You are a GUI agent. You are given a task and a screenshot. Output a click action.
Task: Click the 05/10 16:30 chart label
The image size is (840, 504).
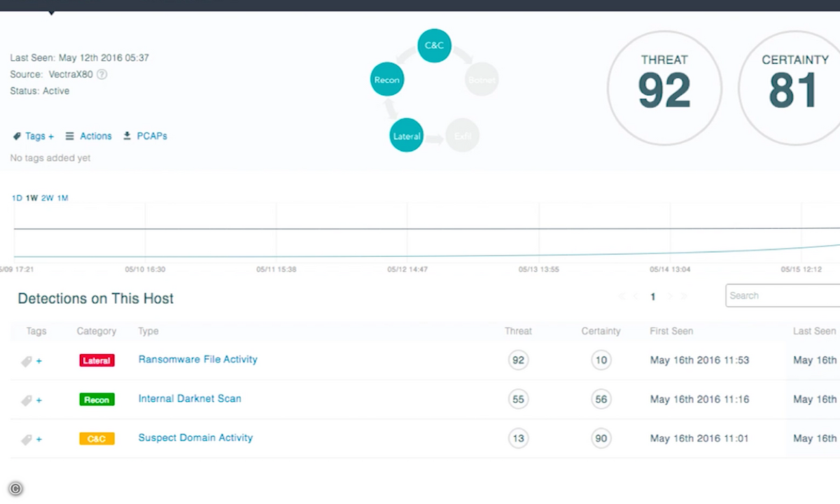(x=146, y=269)
